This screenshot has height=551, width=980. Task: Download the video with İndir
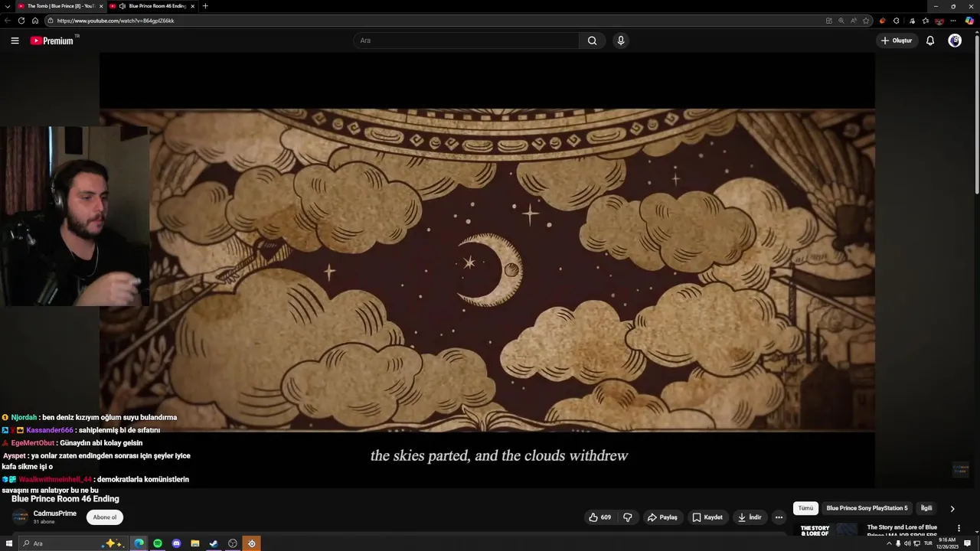[750, 517]
